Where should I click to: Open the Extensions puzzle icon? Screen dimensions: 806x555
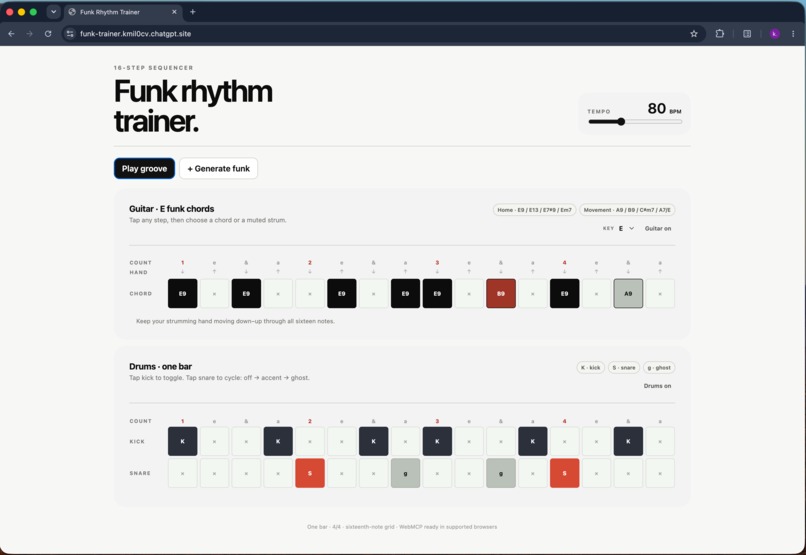click(x=720, y=34)
